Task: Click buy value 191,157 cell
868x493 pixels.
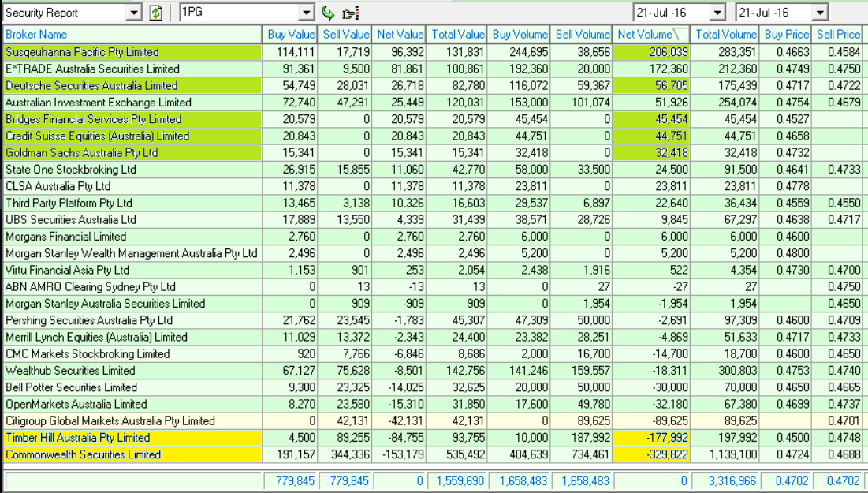Action: [x=289, y=454]
